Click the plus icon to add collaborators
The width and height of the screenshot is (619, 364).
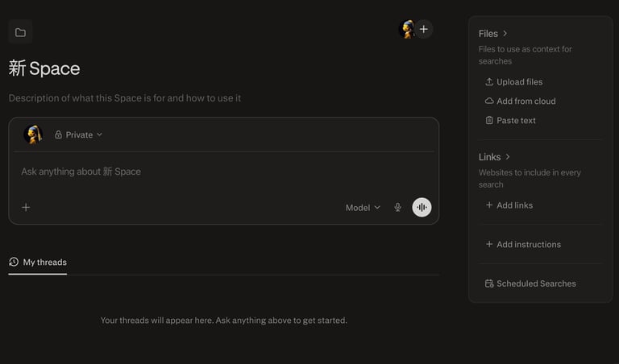tap(423, 30)
